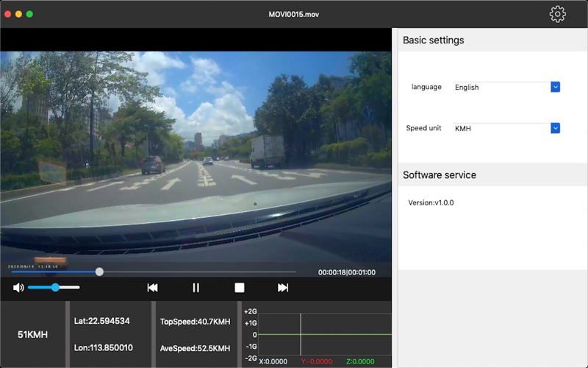Click the red Y:-0.0000 axis value
588x368 pixels.
[317, 361]
